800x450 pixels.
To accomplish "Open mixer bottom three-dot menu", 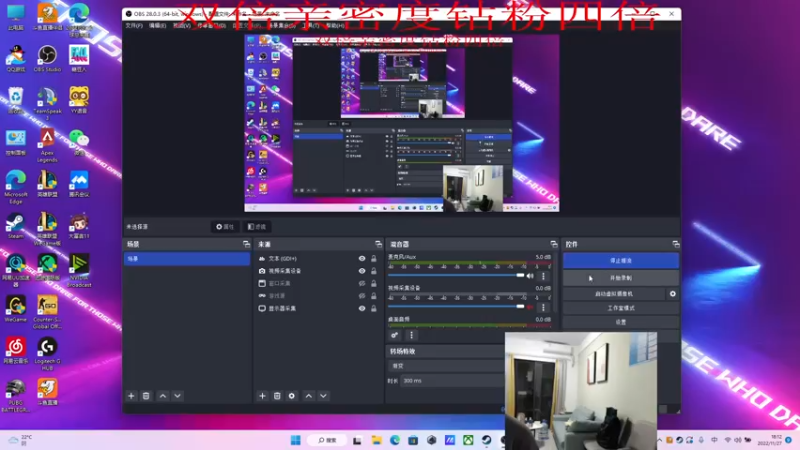I will [412, 335].
